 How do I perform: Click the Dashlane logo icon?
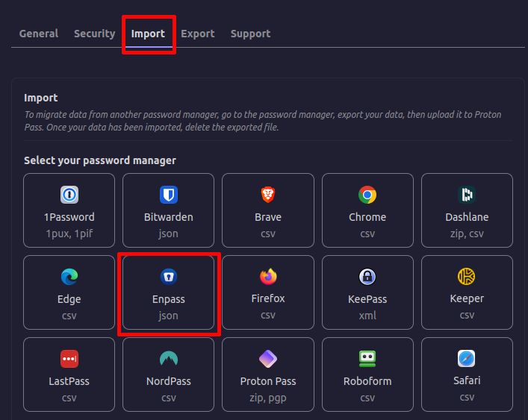[467, 195]
